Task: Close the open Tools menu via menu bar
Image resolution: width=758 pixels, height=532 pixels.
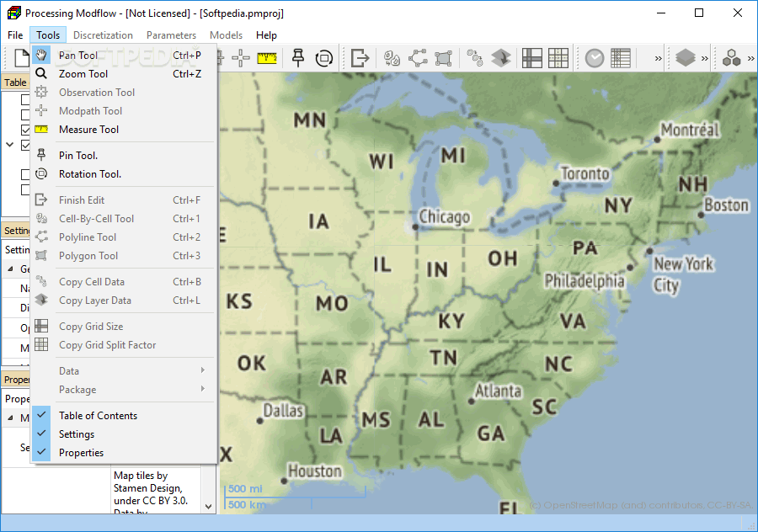Action: (x=48, y=35)
